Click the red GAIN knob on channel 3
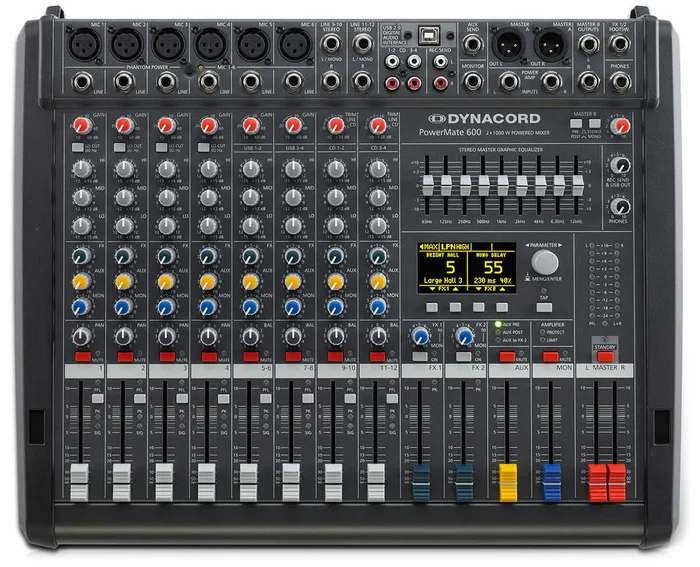Viewport: 700px width, 567px height. point(167,126)
